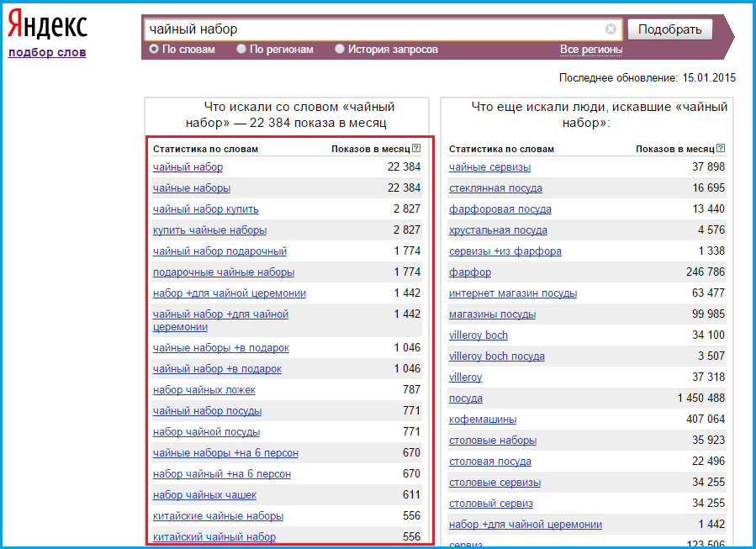Click the "подарочные чайные наборы" link

(x=223, y=272)
